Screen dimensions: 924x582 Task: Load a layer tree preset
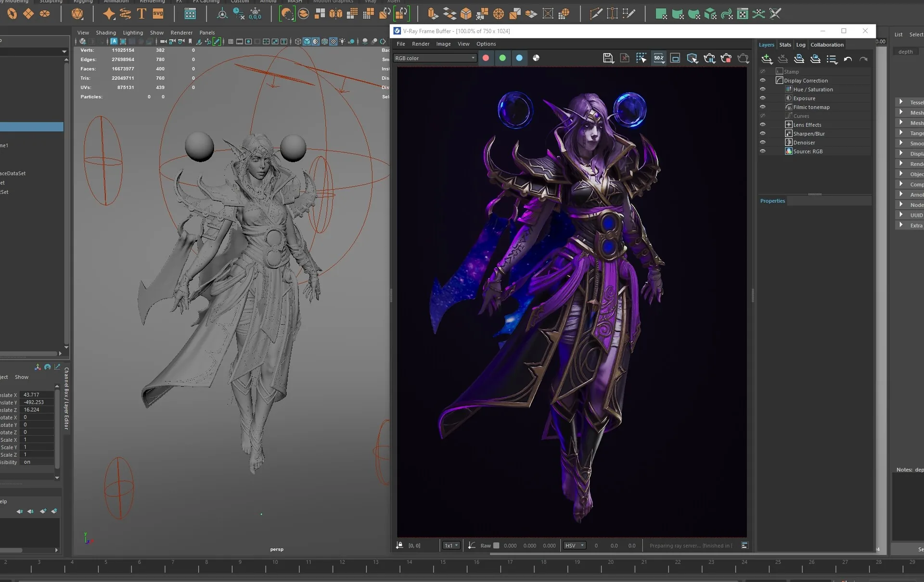pyautogui.click(x=815, y=59)
